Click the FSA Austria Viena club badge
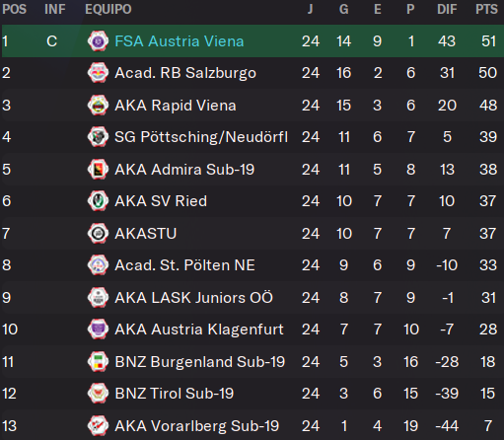 pos(98,41)
